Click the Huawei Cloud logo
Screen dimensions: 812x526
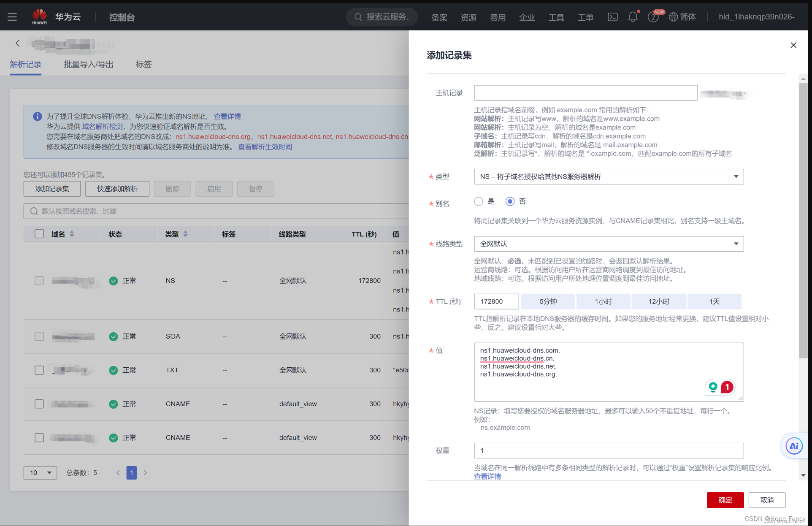tap(40, 17)
